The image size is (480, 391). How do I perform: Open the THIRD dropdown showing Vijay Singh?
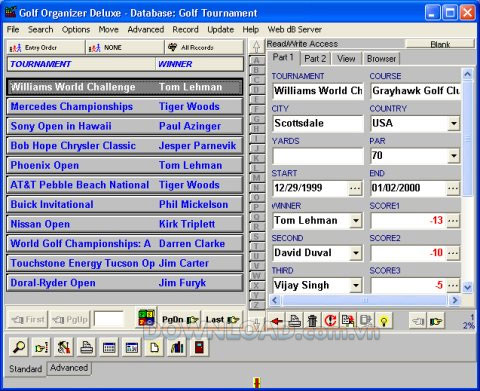tap(356, 285)
